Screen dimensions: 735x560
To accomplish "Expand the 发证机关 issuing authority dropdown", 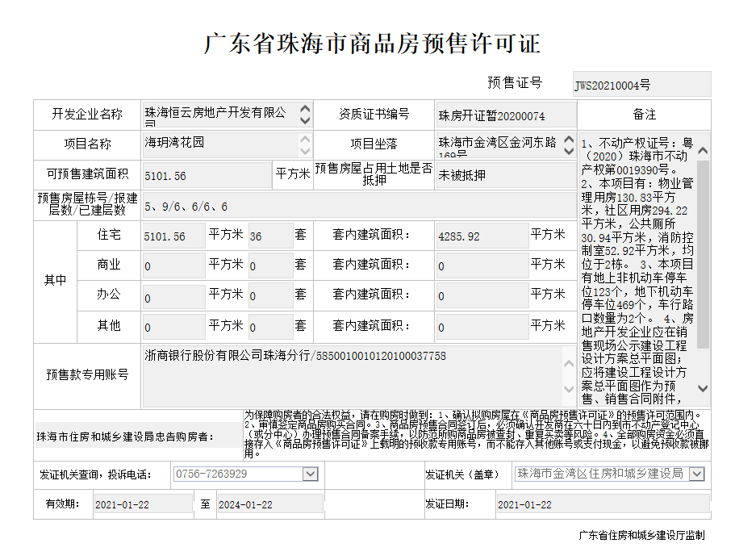I will (x=696, y=474).
